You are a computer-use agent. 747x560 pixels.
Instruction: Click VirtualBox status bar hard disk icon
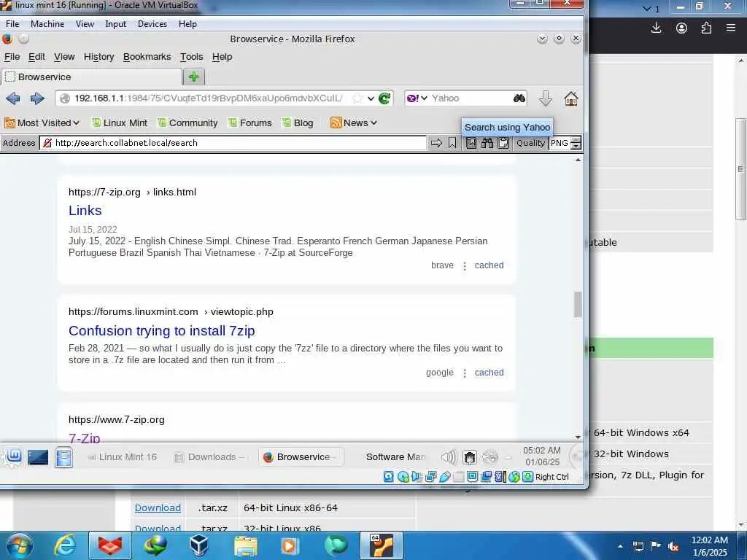click(389, 477)
